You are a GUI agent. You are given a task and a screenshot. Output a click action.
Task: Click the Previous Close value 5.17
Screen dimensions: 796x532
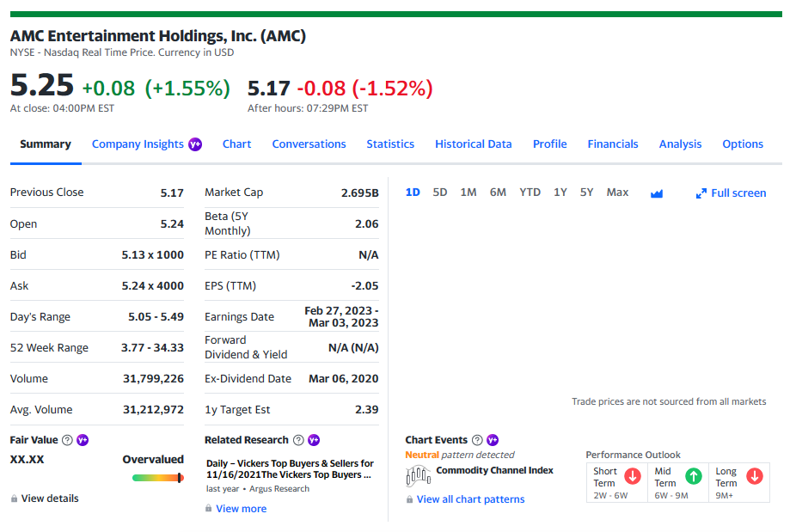(x=172, y=193)
